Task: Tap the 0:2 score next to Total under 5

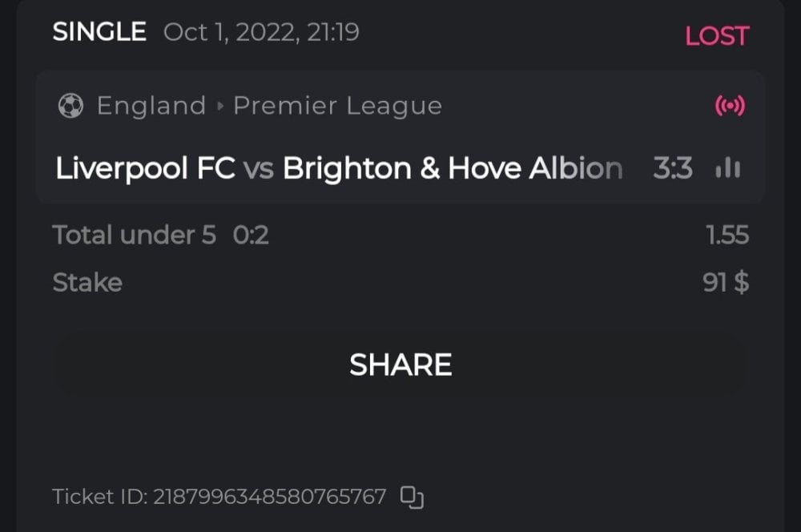Action: [x=251, y=235]
